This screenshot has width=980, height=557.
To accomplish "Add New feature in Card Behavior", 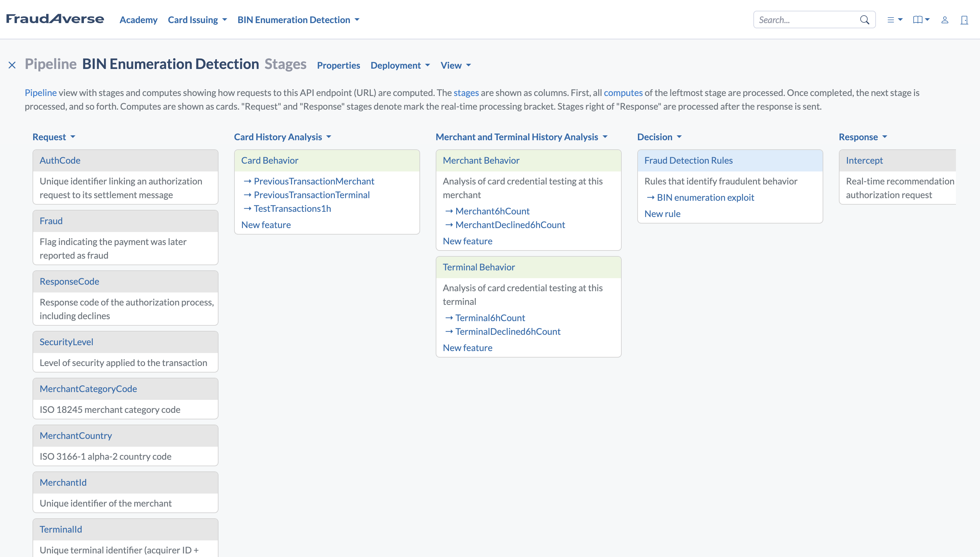I will click(266, 224).
